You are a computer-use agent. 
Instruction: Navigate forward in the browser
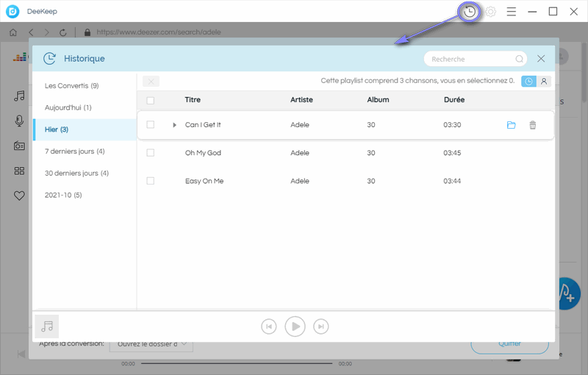47,32
